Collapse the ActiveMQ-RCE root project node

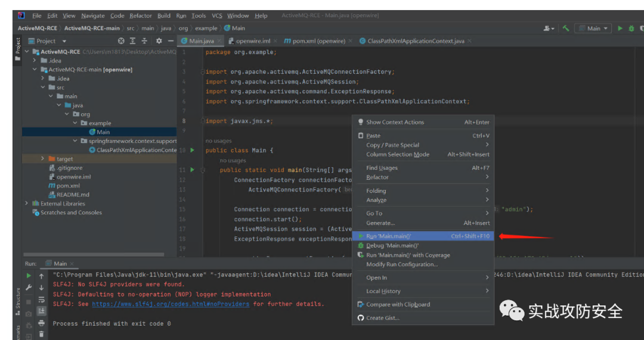pyautogui.click(x=27, y=52)
